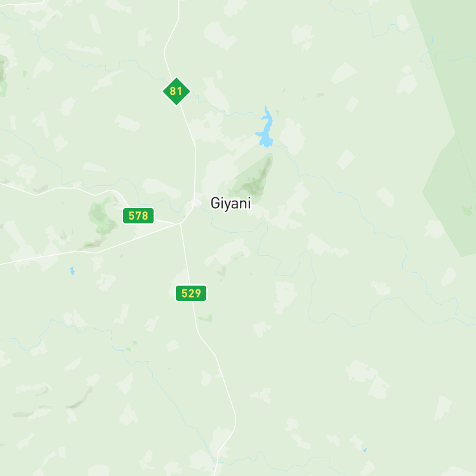Viewport: 476px width, 476px height.
Task: Click the green hill area left of 578
Action: click(x=102, y=217)
